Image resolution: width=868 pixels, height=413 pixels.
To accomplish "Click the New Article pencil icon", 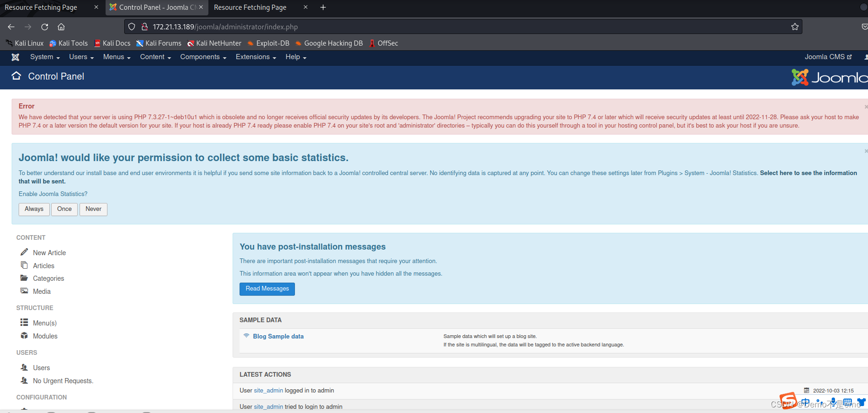I will (x=24, y=252).
